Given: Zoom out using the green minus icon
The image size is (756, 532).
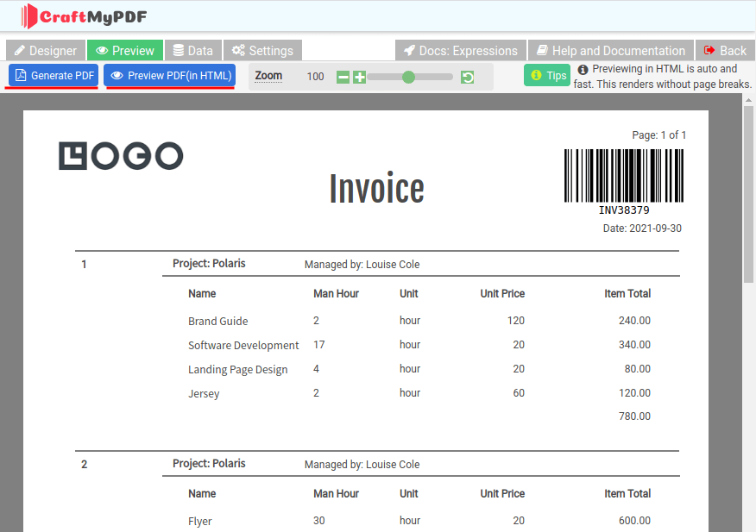Looking at the screenshot, I should pyautogui.click(x=343, y=77).
